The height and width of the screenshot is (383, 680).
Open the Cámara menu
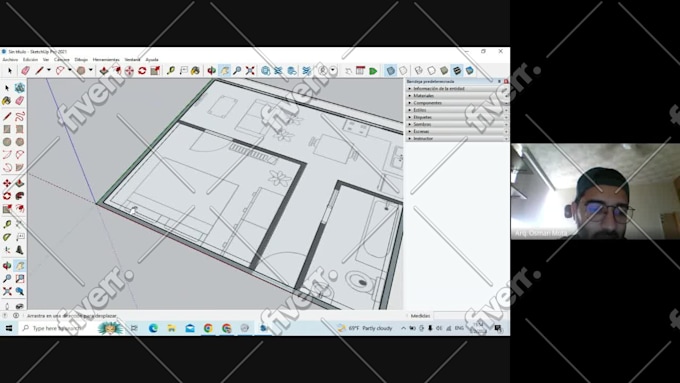[x=62, y=59]
